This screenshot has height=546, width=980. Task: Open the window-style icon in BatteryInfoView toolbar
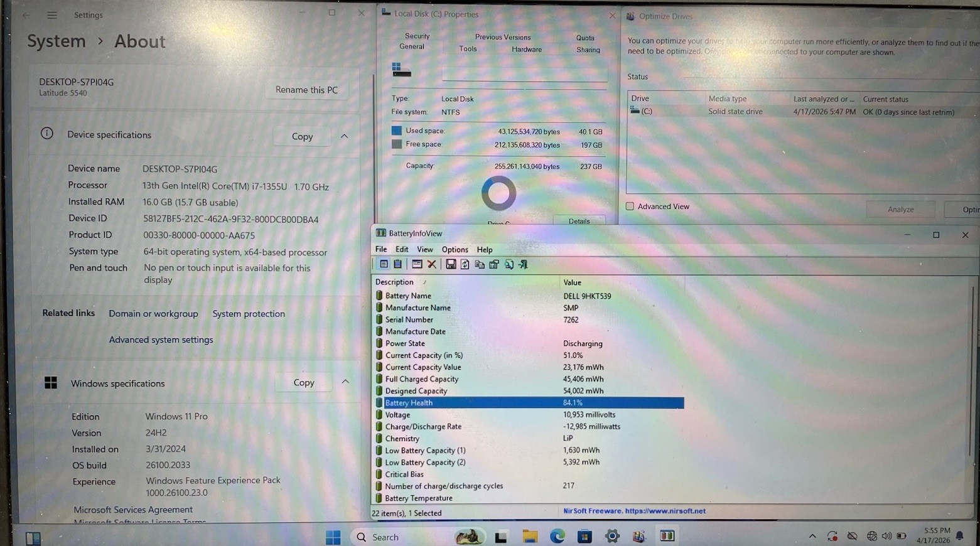[417, 264]
